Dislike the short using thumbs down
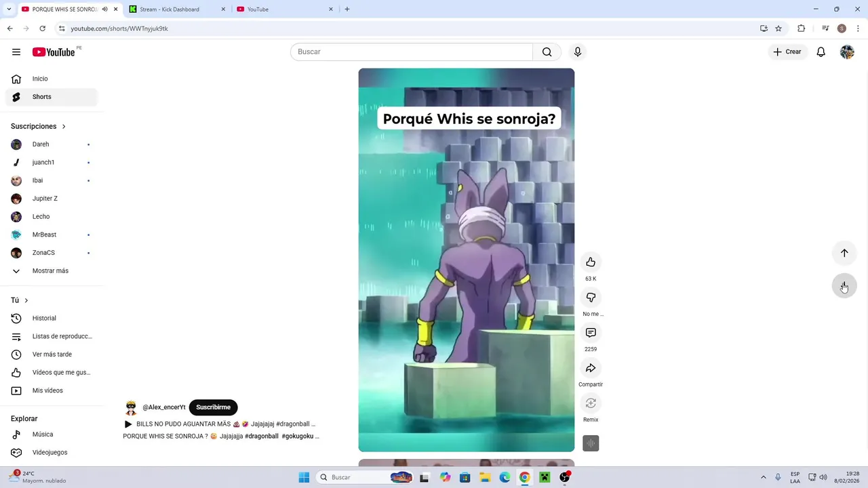This screenshot has height=488, width=868. click(591, 298)
